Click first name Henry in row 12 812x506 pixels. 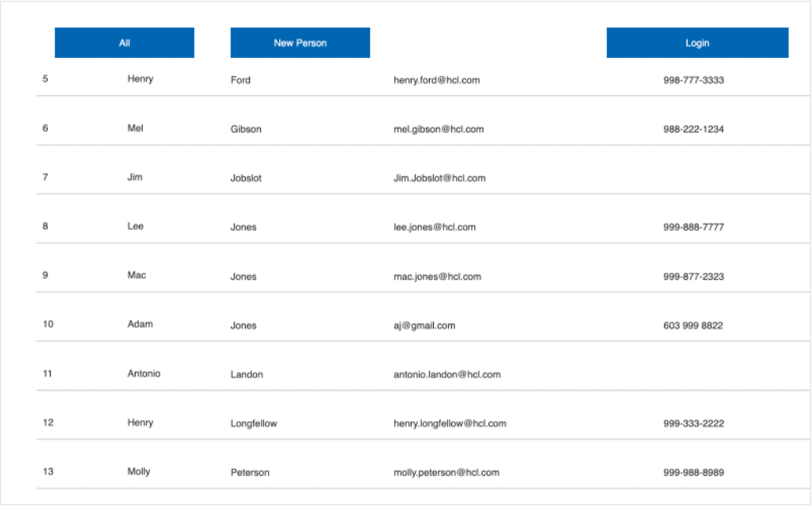coord(140,422)
